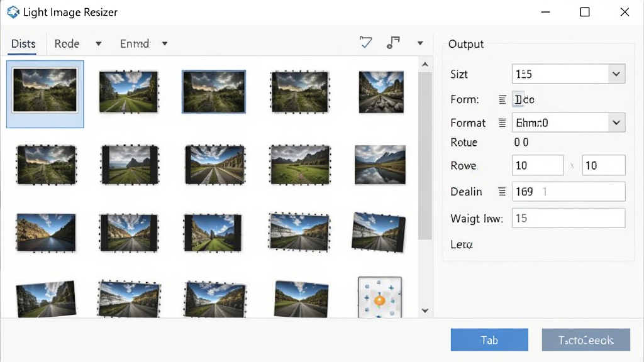The height and width of the screenshot is (362, 644).
Task: Click the Rotue value 0 0
Action: tap(521, 143)
